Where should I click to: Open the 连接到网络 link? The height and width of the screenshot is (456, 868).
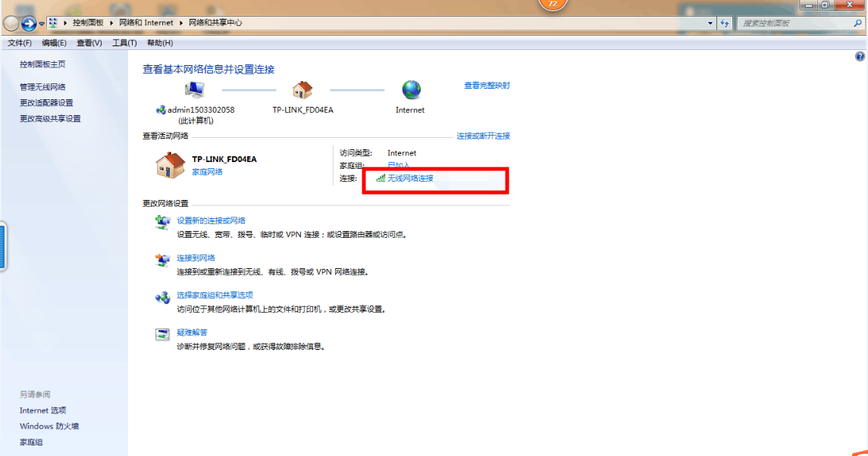pos(196,258)
